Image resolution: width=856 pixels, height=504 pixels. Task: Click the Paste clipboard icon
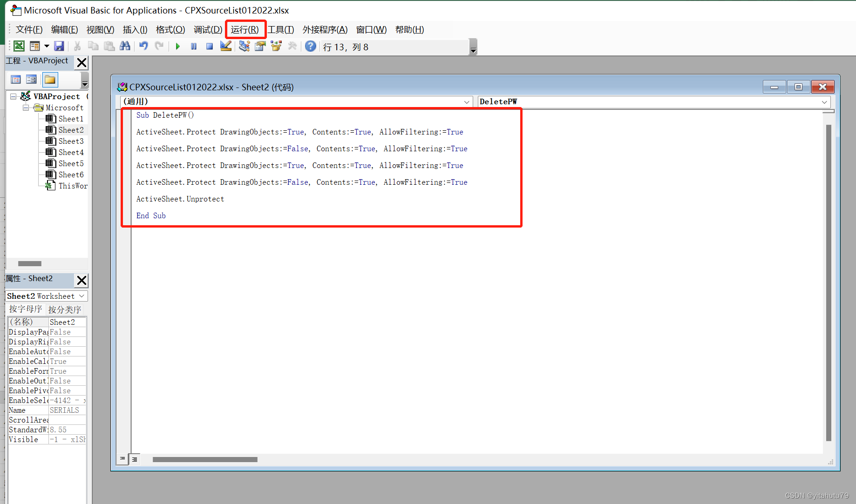[x=109, y=46]
